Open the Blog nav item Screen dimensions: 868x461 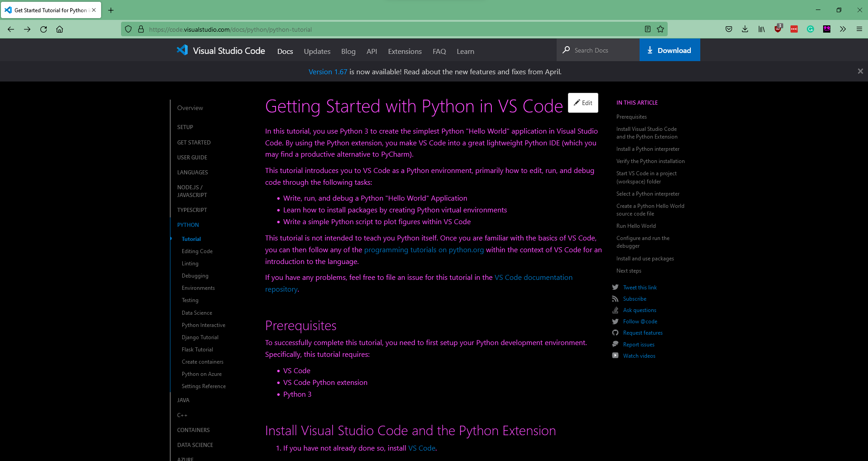pyautogui.click(x=348, y=51)
